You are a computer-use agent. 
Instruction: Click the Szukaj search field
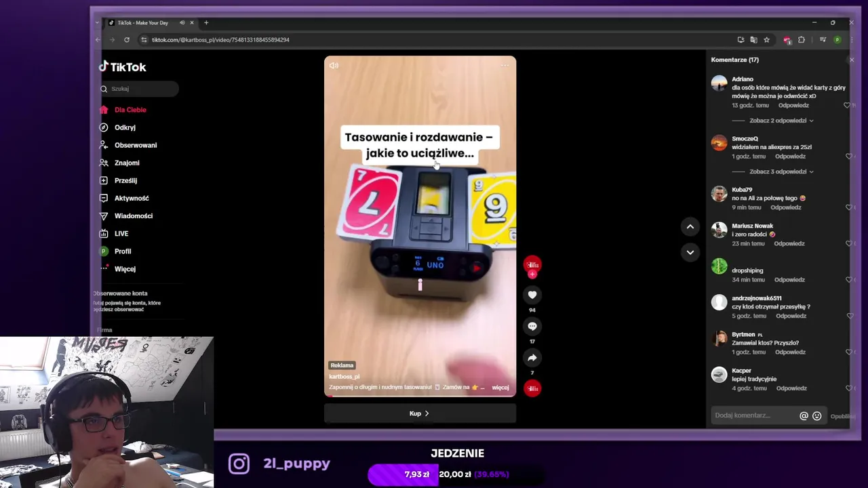click(139, 89)
